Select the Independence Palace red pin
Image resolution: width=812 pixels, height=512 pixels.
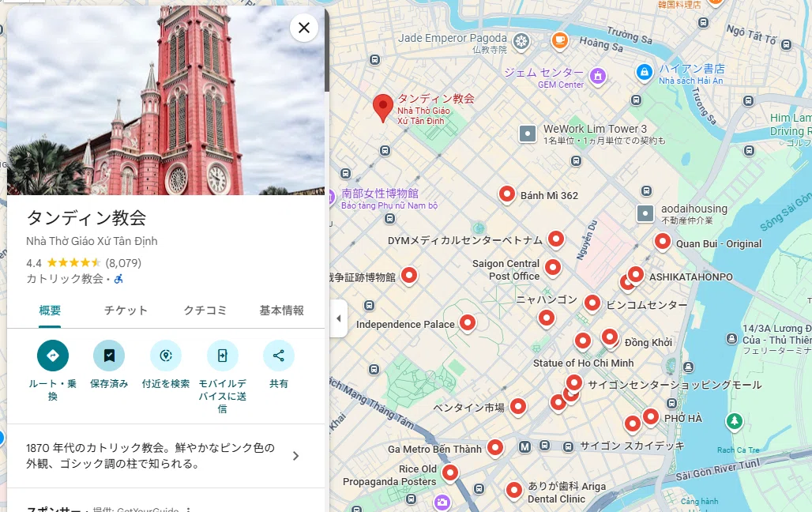pyautogui.click(x=468, y=323)
